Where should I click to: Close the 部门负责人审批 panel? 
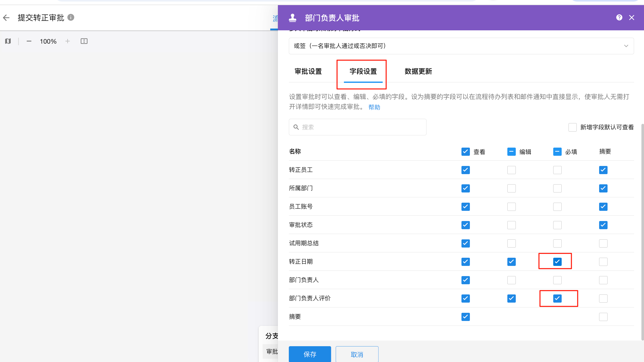[x=632, y=18]
